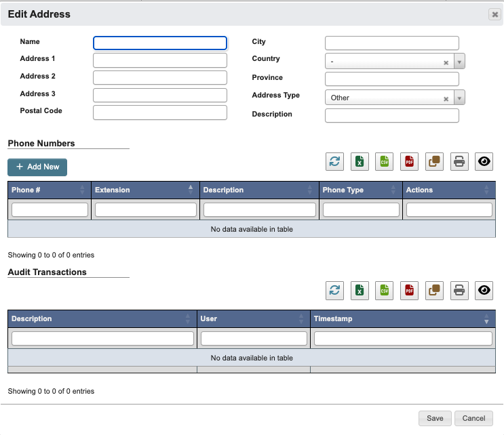The height and width of the screenshot is (435, 504).
Task: Export Audit Transactions to Excel
Action: 360,291
